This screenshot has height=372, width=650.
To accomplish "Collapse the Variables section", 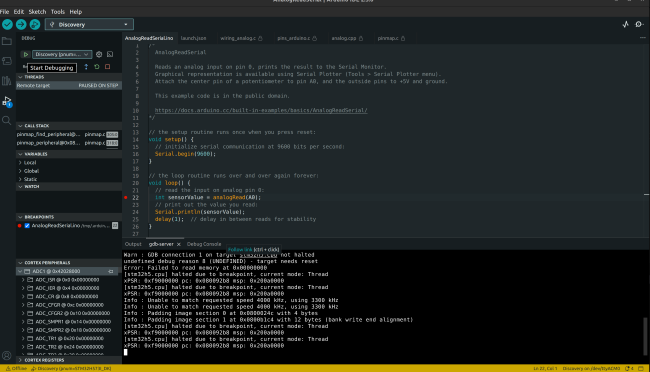I will point(69,154).
